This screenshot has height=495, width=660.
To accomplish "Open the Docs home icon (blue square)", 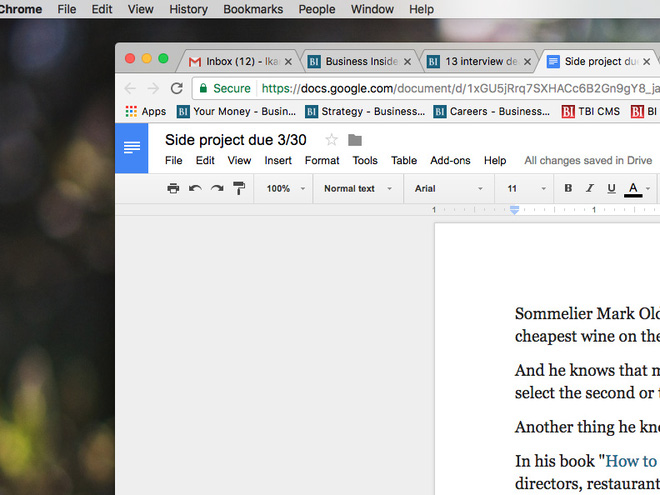I will [x=132, y=148].
